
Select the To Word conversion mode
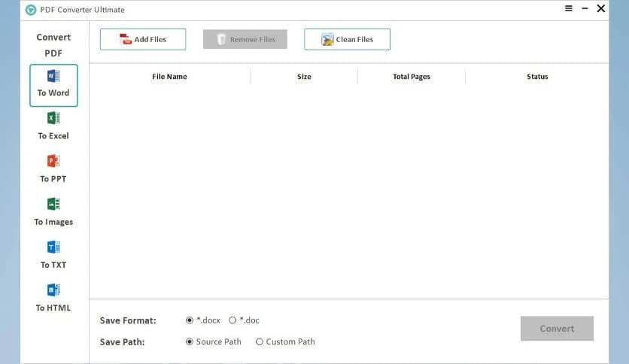tap(53, 86)
